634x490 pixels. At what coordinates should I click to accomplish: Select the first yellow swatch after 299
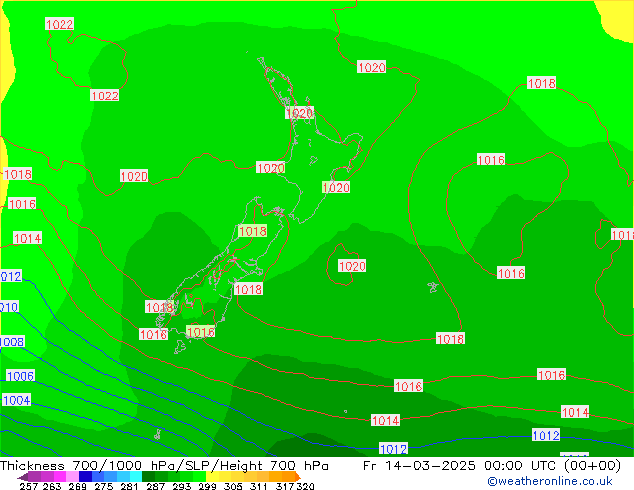(x=212, y=477)
